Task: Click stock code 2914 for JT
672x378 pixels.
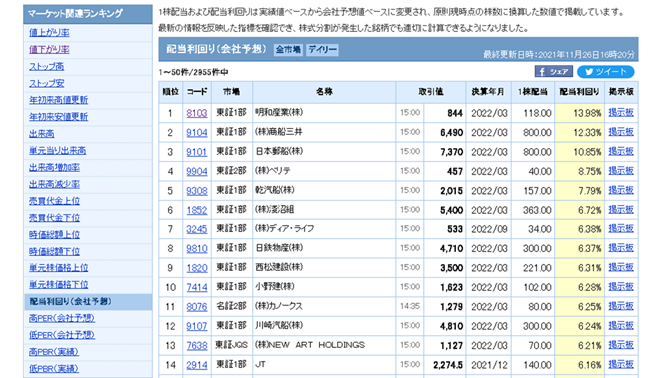Action: click(197, 365)
